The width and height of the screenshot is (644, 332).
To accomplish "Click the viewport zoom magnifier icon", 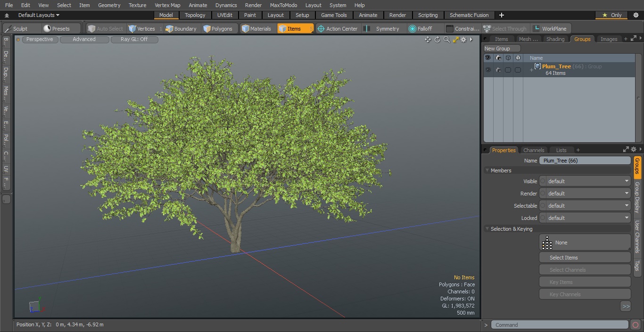I will click(x=446, y=40).
